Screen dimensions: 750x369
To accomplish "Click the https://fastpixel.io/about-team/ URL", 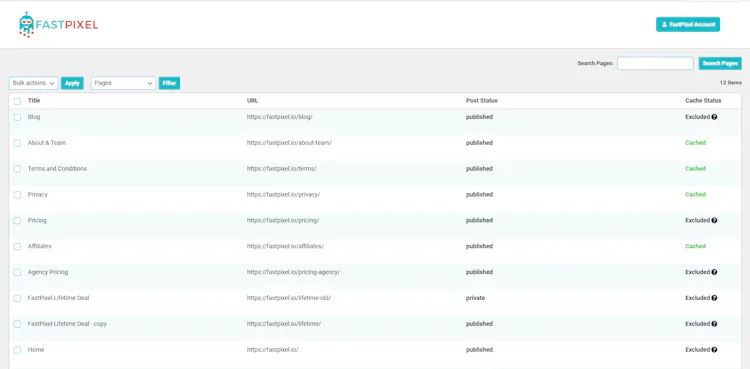I will point(289,143).
